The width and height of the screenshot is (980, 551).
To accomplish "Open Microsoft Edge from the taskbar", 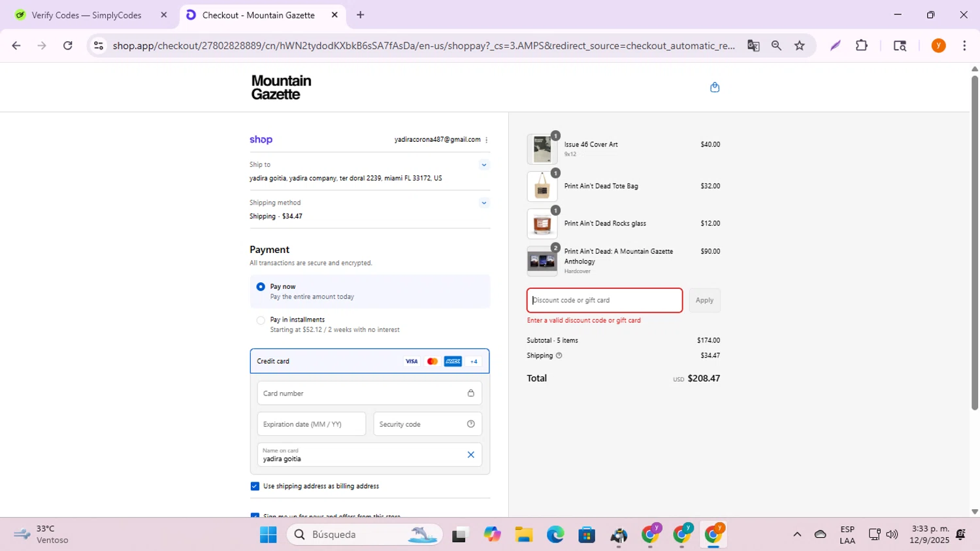I will 555,535.
